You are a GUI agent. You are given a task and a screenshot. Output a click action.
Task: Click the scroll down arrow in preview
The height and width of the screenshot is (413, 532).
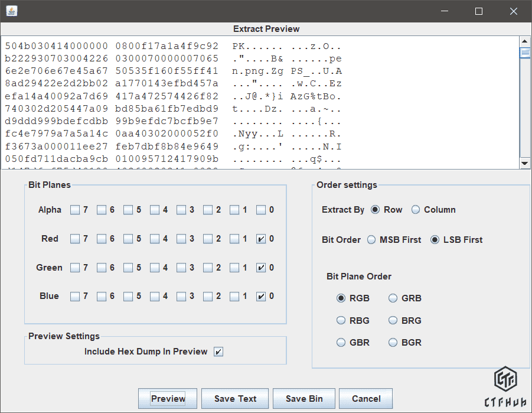click(524, 163)
